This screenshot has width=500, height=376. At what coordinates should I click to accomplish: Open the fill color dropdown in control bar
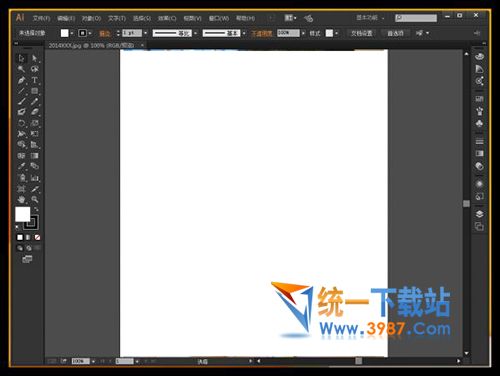[72, 33]
